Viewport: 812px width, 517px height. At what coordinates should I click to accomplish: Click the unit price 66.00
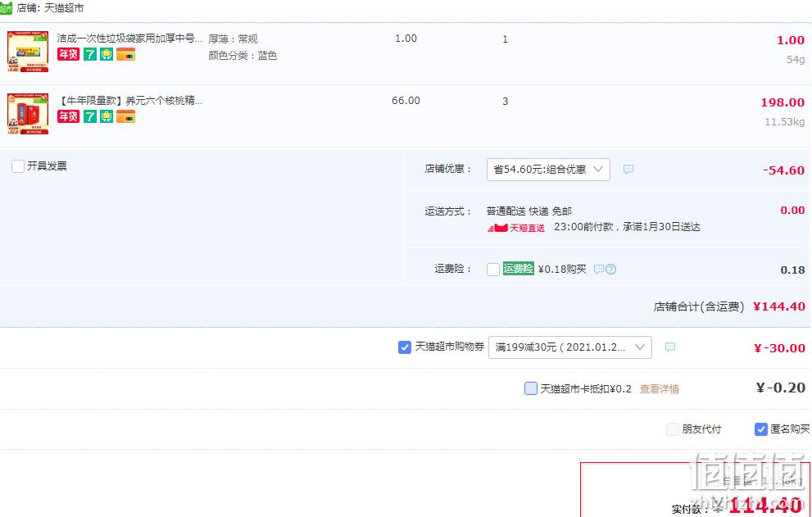click(x=406, y=101)
